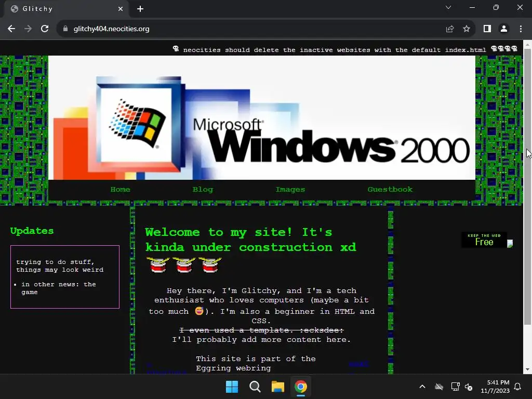Share this page icon
The image size is (532, 399).
pyautogui.click(x=450, y=29)
